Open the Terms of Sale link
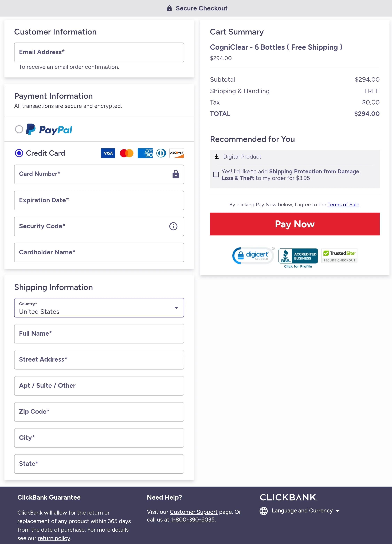This screenshot has width=392, height=544. (x=343, y=205)
